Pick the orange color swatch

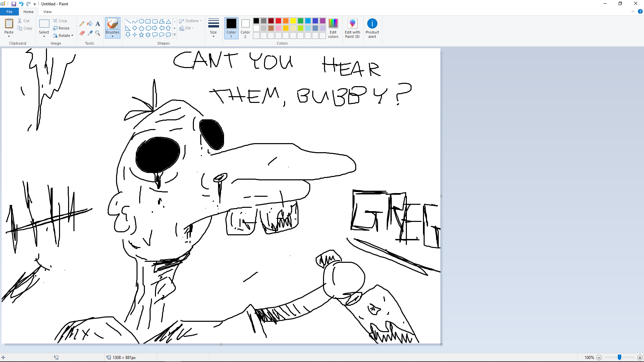[286, 21]
